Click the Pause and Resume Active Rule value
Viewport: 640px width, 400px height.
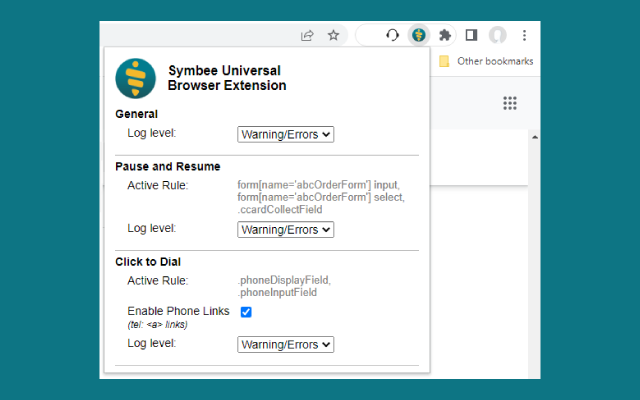click(x=321, y=197)
